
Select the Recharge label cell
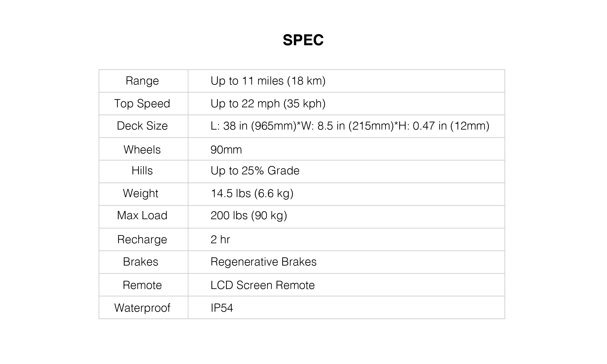point(143,239)
